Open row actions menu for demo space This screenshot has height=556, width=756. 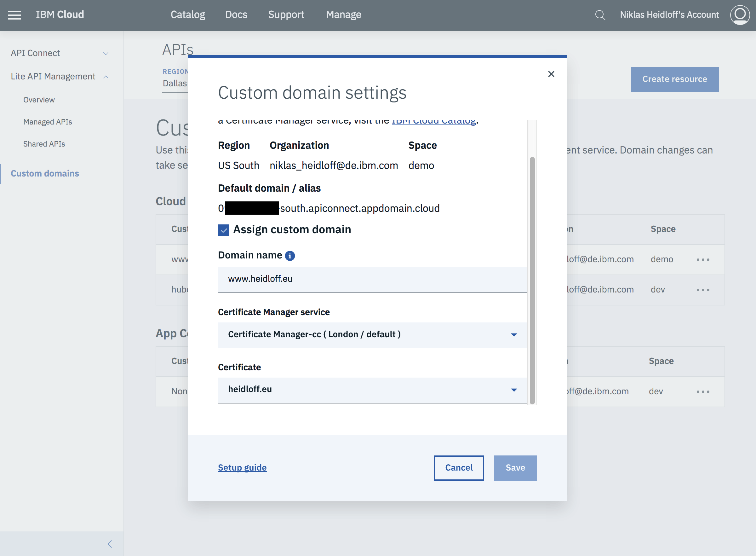click(703, 259)
